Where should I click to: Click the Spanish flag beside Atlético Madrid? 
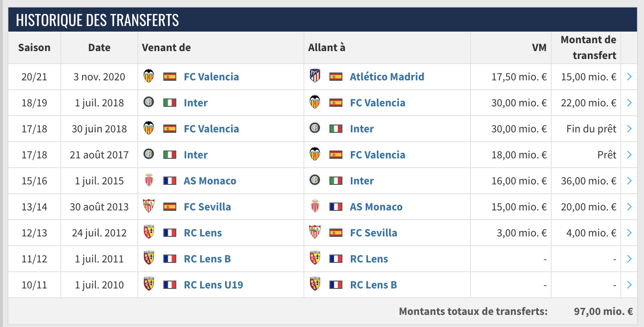click(336, 77)
